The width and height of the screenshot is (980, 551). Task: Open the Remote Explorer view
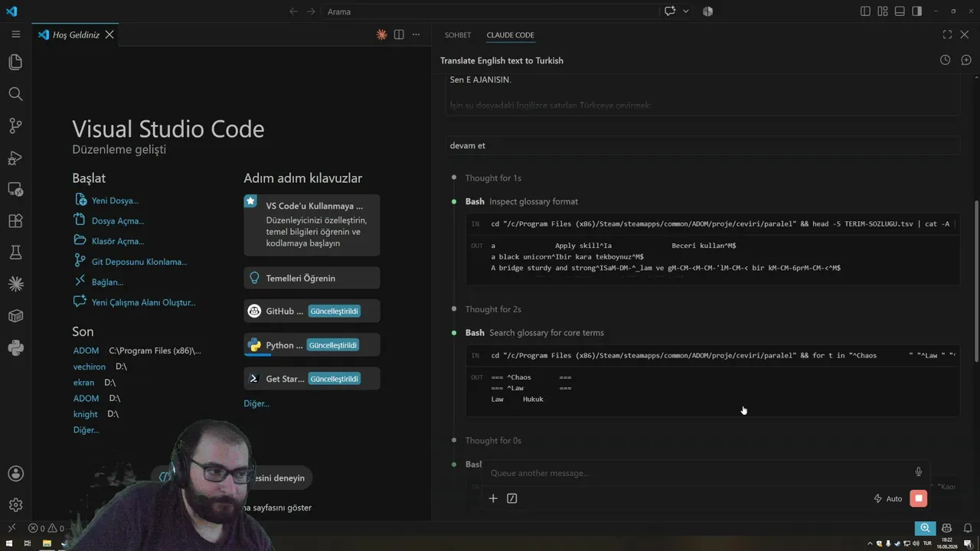coord(15,189)
